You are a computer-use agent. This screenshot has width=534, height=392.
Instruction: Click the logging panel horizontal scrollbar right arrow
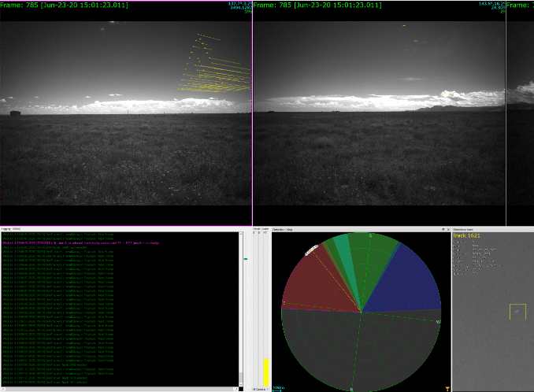237,389
